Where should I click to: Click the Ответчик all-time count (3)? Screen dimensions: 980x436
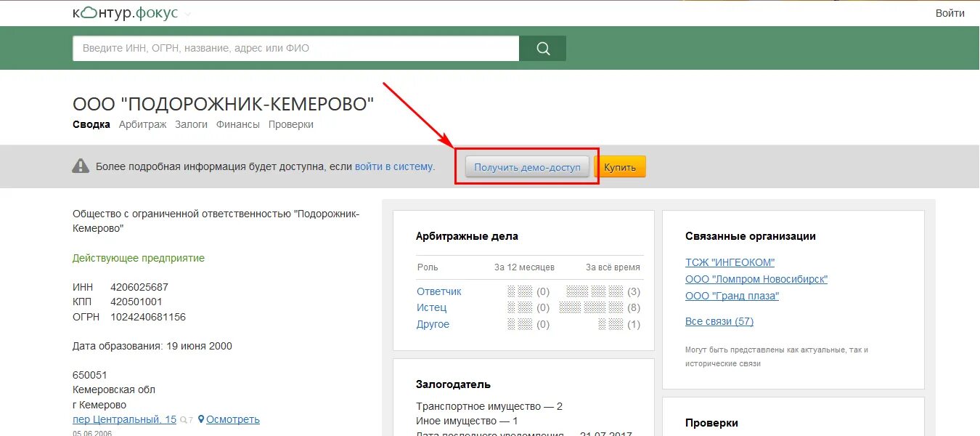633,291
